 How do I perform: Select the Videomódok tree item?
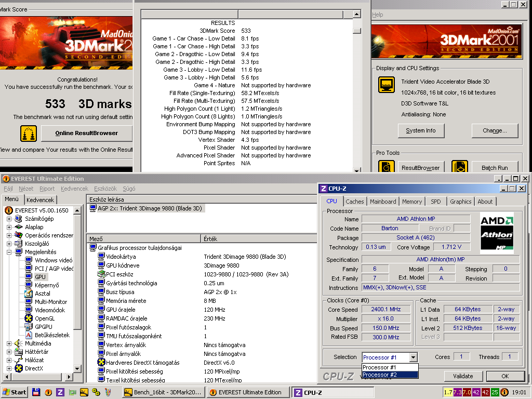pyautogui.click(x=49, y=310)
